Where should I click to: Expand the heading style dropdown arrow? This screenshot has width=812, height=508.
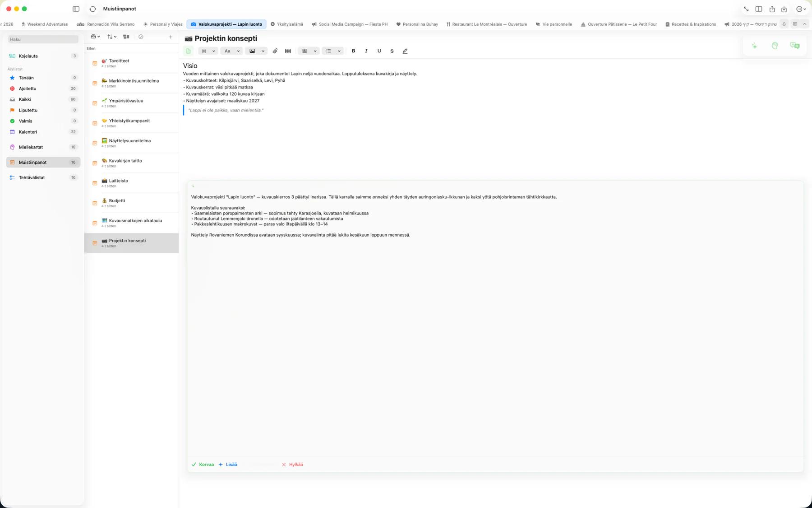[214, 51]
